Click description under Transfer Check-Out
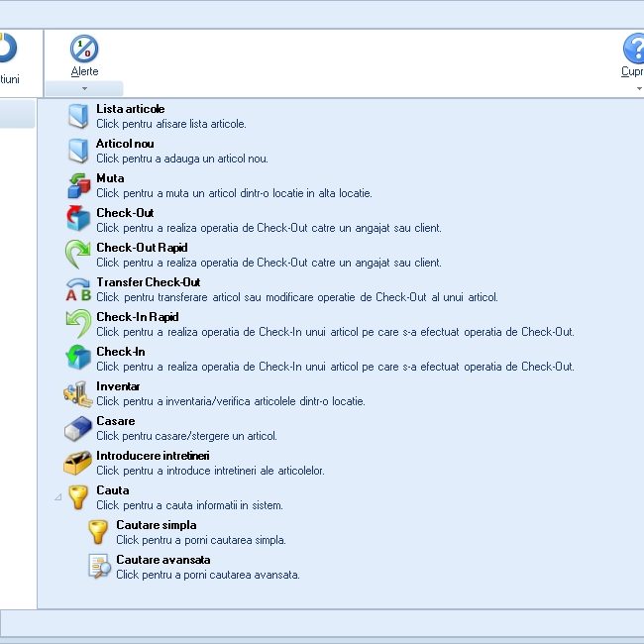644x644 pixels. (297, 297)
